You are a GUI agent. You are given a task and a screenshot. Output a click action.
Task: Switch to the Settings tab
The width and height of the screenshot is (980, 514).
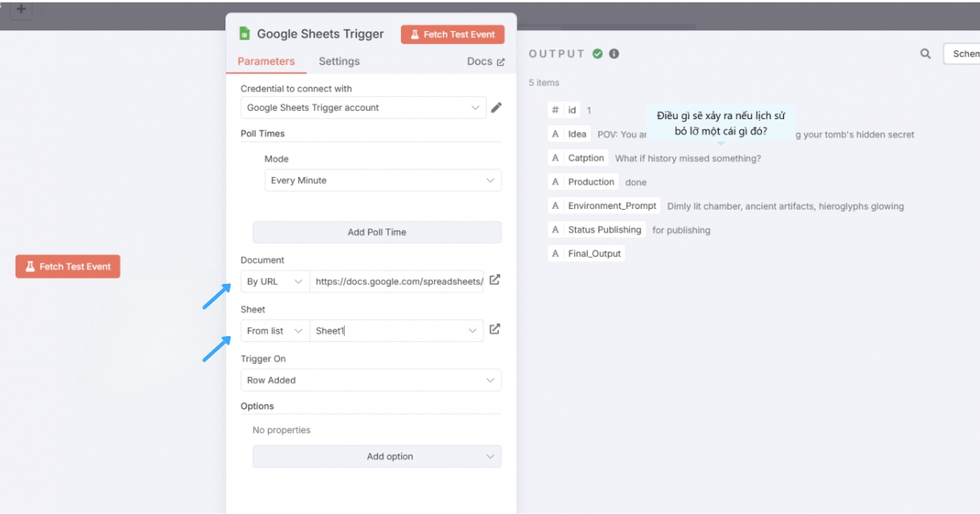[339, 61]
